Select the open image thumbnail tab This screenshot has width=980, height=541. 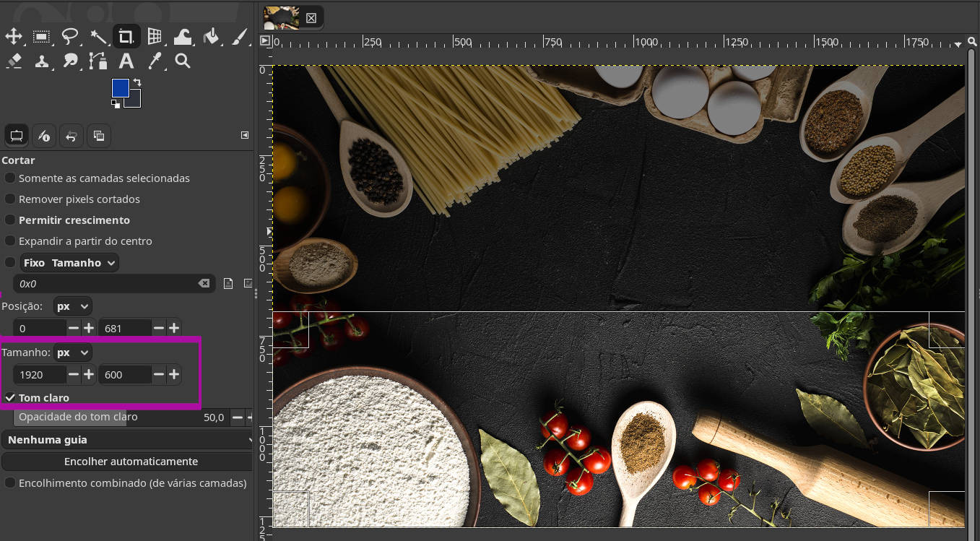click(282, 17)
